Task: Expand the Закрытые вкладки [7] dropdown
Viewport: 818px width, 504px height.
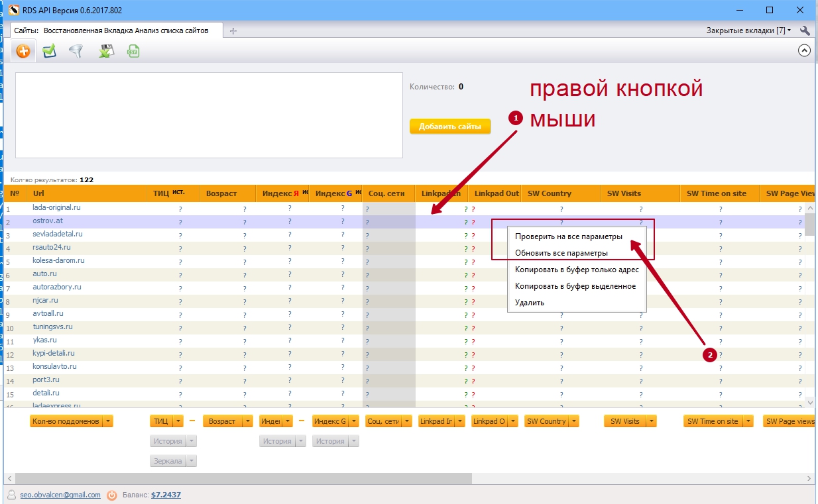Action: point(748,30)
